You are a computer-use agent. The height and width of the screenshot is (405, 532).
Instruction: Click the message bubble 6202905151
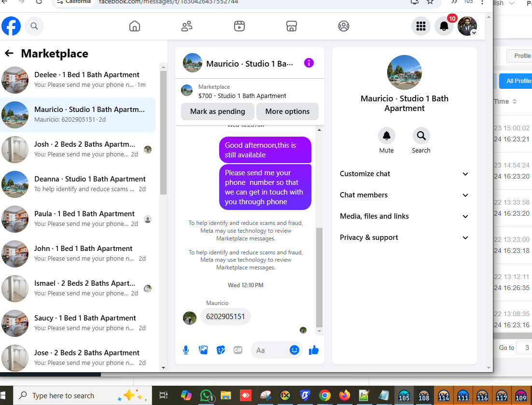(225, 317)
